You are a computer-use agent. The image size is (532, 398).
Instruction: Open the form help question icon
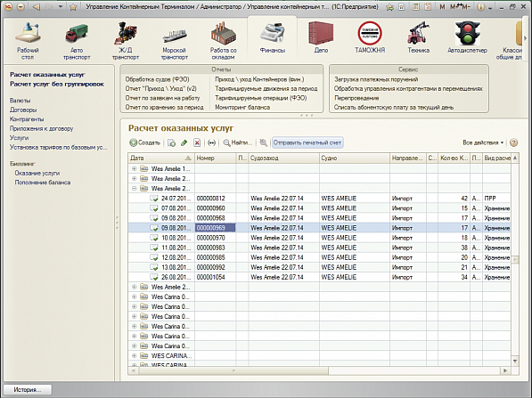pos(513,142)
